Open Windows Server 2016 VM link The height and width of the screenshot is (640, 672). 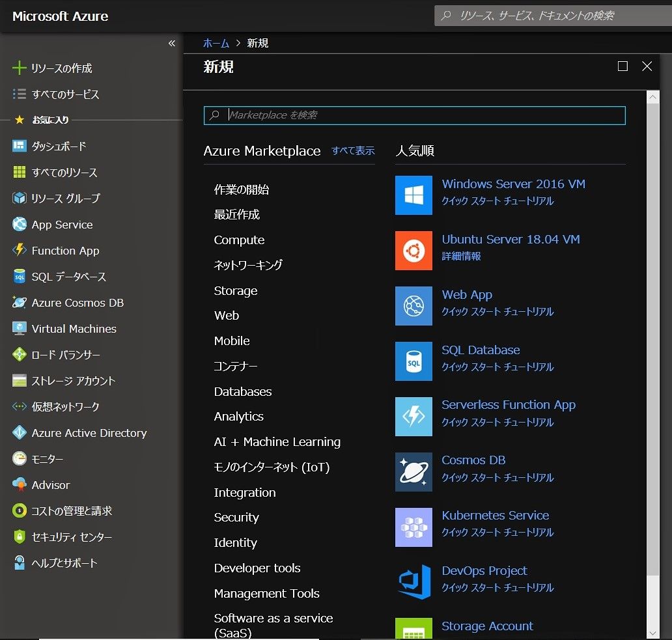coord(513,184)
